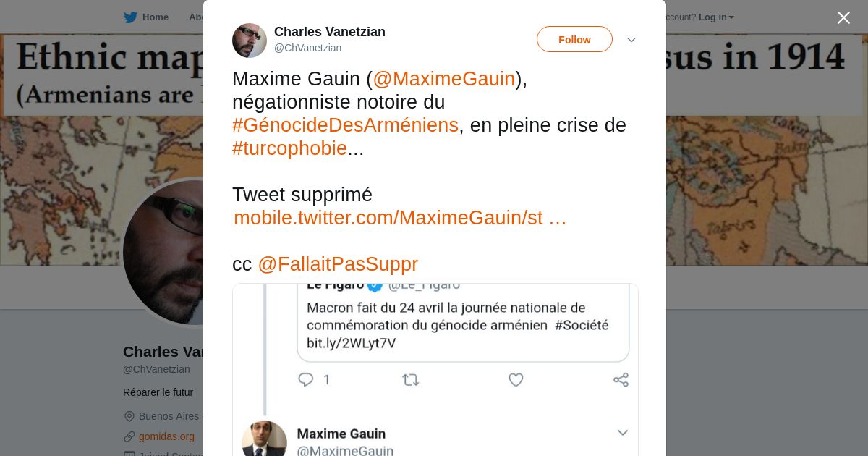Close the tweet overlay with X
The height and width of the screenshot is (456, 868).
pyautogui.click(x=843, y=18)
